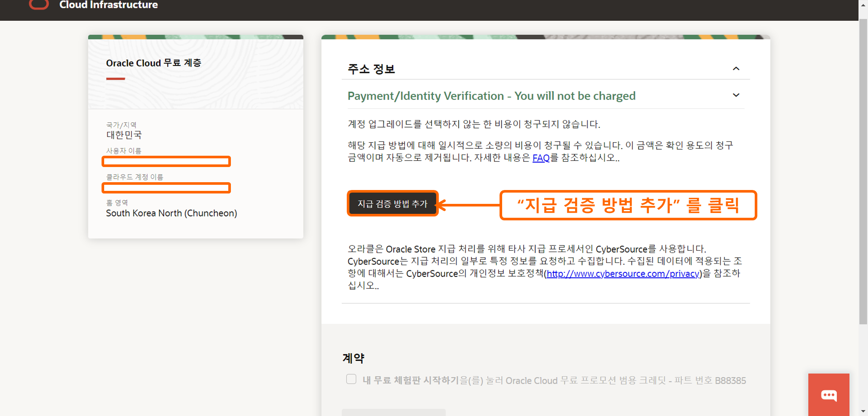Click the 홈 영역 label
Image resolution: width=868 pixels, height=416 pixels.
pyautogui.click(x=117, y=203)
